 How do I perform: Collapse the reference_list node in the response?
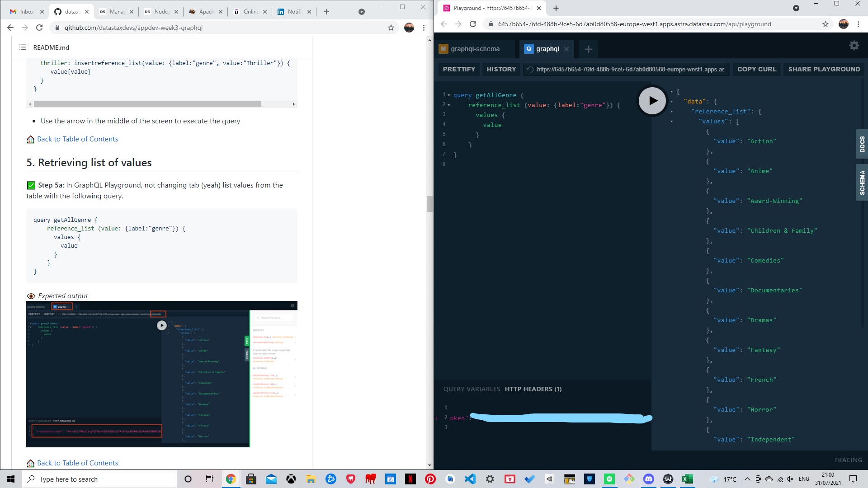pos(671,112)
